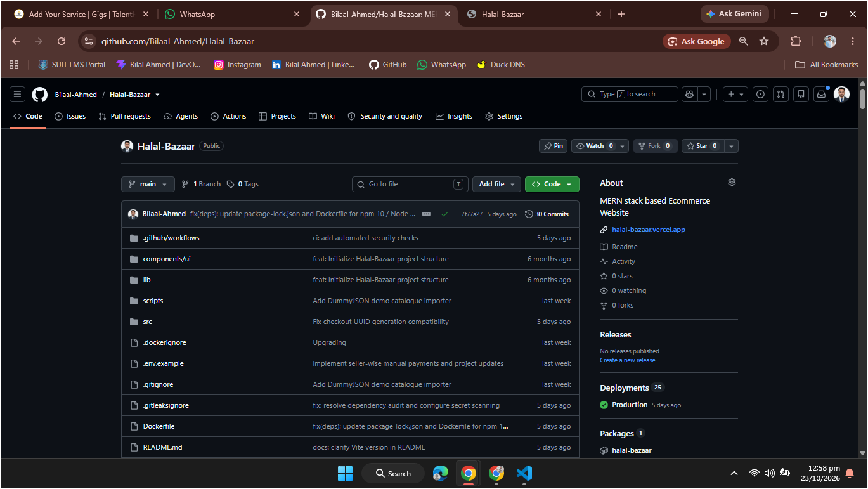Switch to the WhatsApp browser tab

[232, 14]
